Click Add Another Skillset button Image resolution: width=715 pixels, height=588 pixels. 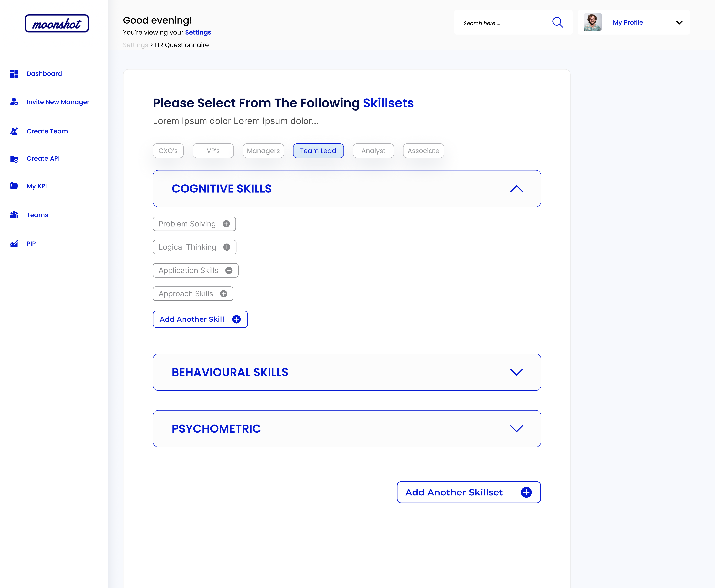point(468,492)
